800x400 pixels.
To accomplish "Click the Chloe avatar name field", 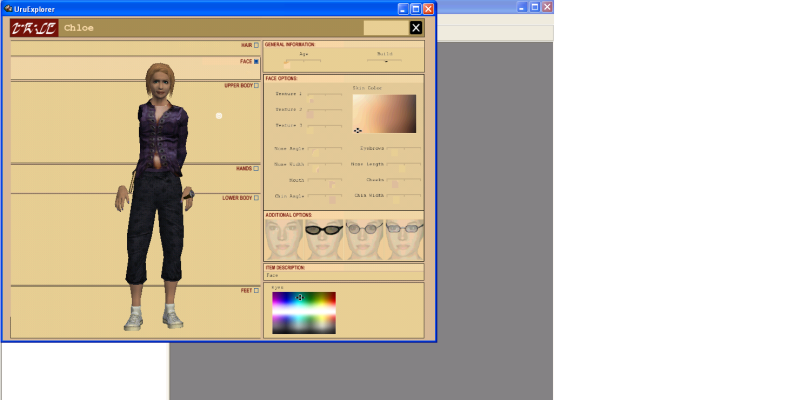I will (79, 28).
